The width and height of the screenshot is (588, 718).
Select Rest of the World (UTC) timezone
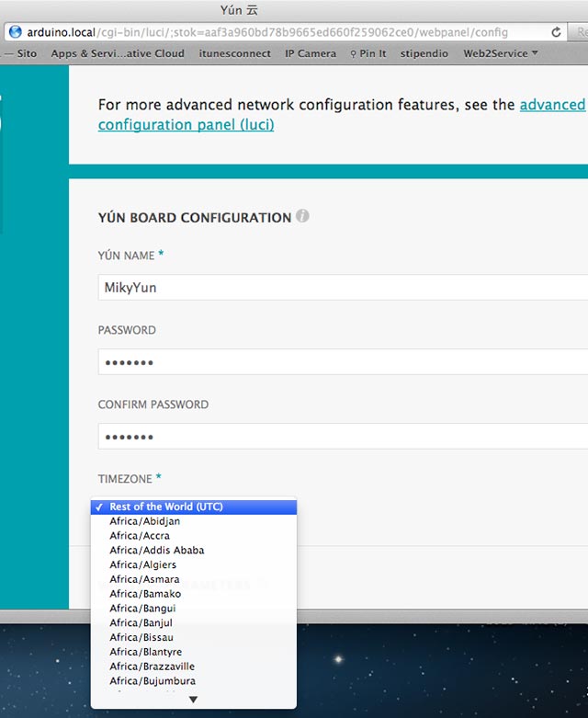(x=165, y=507)
